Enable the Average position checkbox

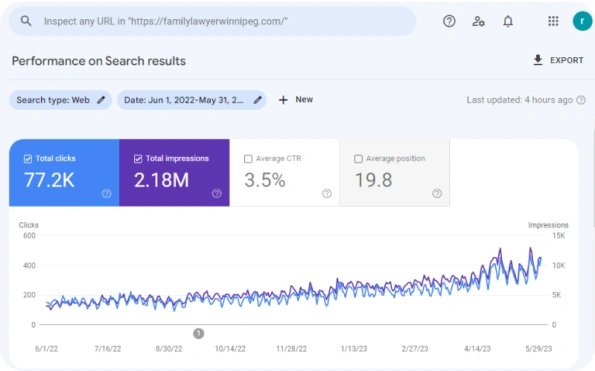(358, 159)
